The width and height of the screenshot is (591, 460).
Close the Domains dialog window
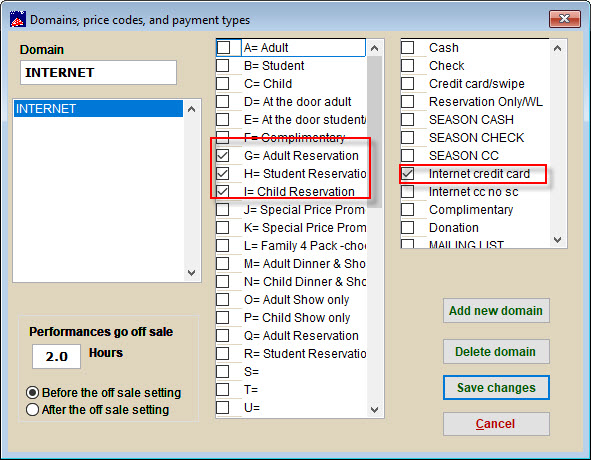(564, 18)
